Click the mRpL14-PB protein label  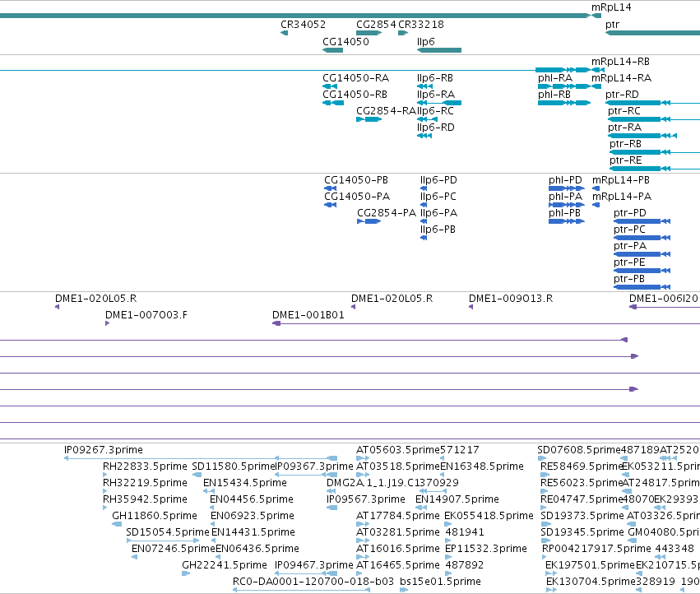pos(621,180)
